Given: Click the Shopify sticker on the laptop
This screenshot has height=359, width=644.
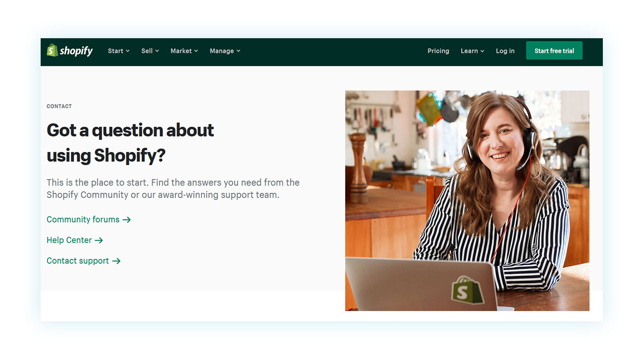Looking at the screenshot, I should coord(467,290).
